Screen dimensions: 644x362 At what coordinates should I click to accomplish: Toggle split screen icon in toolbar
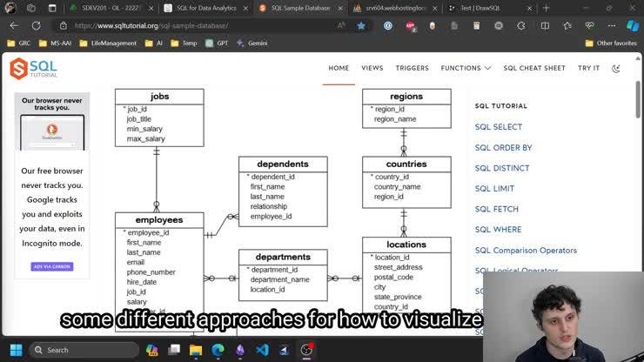point(545,26)
